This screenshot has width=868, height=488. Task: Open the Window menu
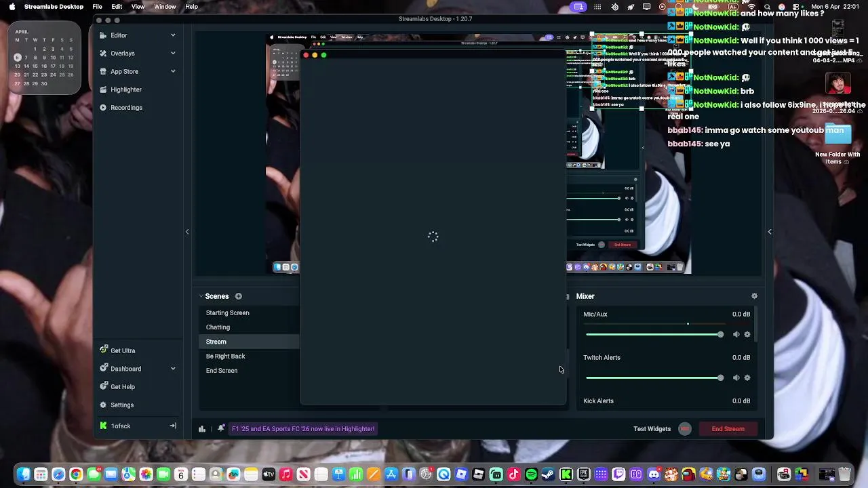[x=165, y=7]
